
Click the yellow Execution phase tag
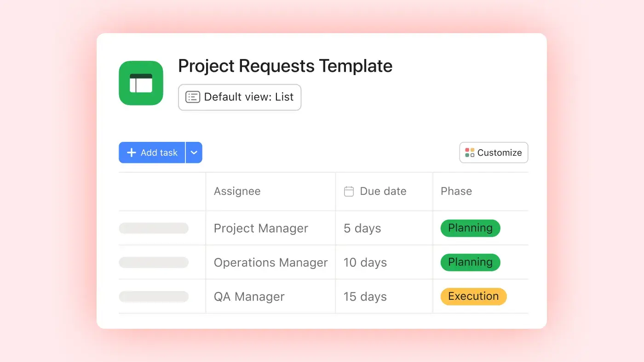point(473,296)
